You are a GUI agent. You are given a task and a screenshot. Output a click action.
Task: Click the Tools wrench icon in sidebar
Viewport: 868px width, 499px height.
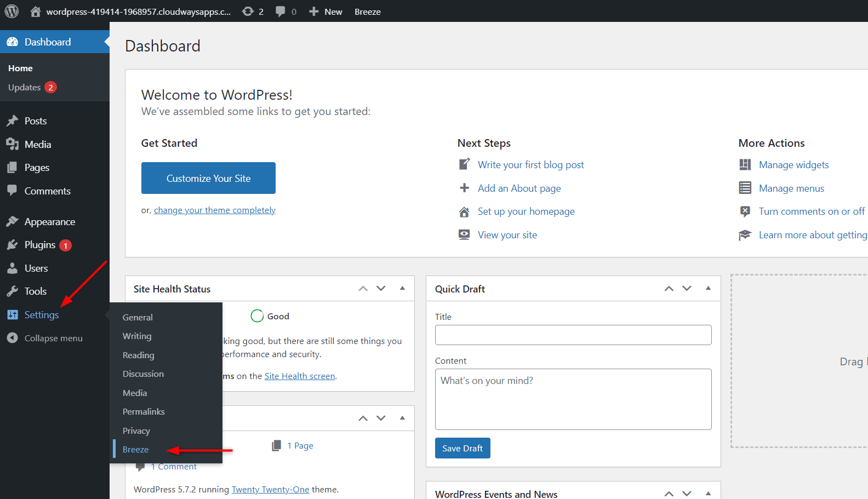point(12,291)
